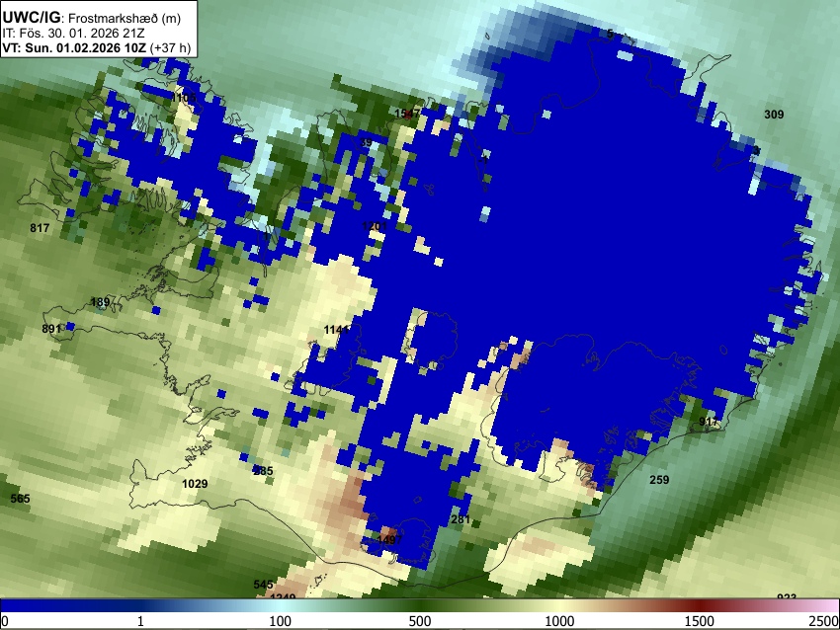Click the map value 281
The width and height of the screenshot is (840, 630).
[461, 519]
